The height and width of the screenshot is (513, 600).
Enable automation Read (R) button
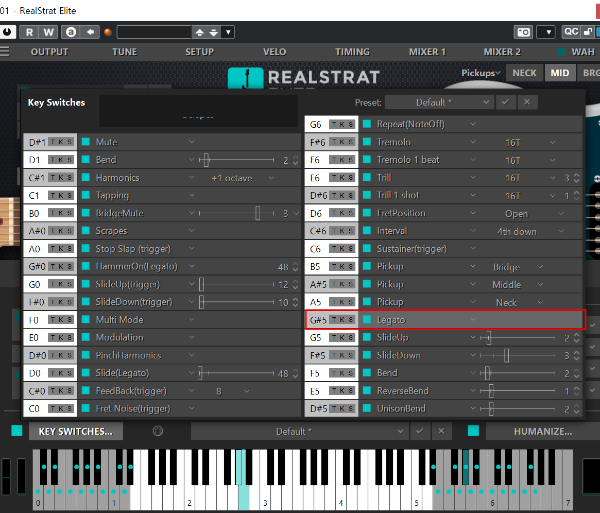coord(29,32)
